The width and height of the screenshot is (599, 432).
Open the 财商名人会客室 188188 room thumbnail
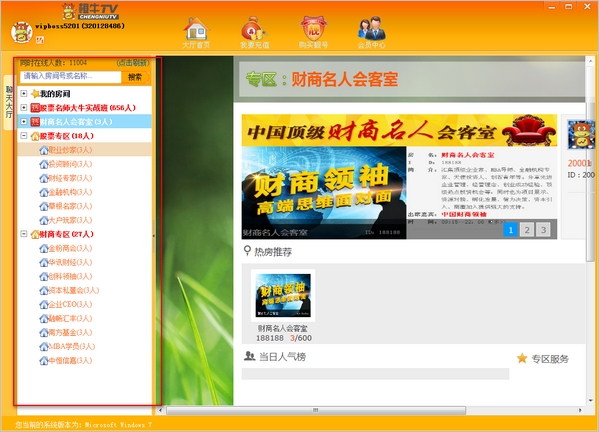(283, 295)
